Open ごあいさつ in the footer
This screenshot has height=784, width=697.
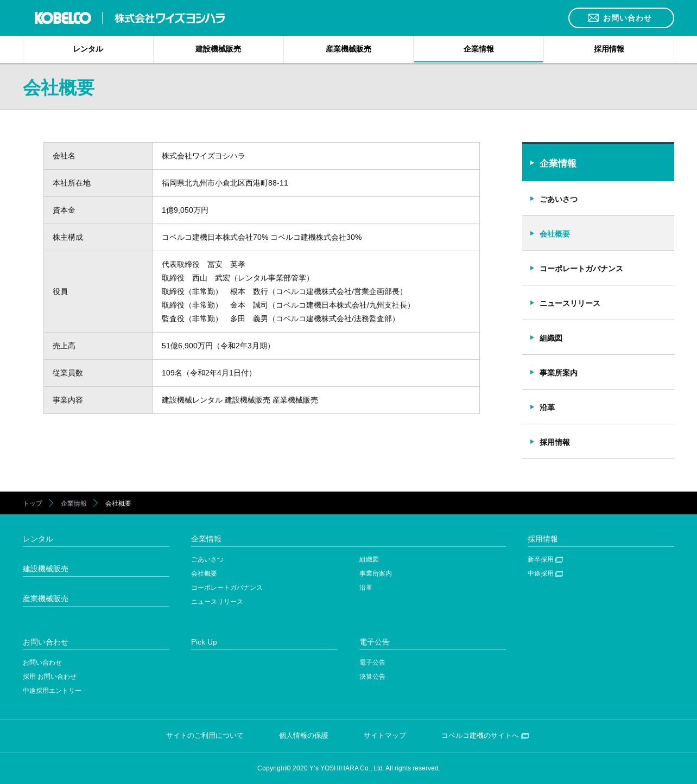[207, 559]
